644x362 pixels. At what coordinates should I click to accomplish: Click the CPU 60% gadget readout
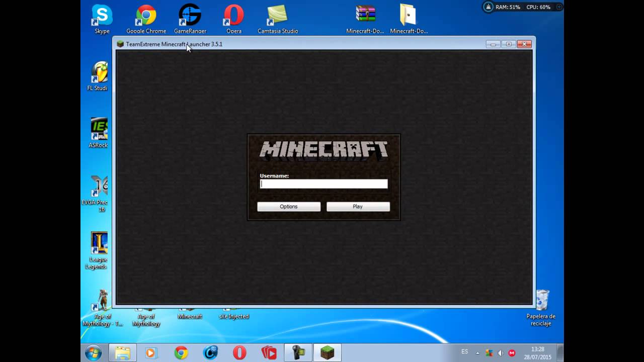538,7
